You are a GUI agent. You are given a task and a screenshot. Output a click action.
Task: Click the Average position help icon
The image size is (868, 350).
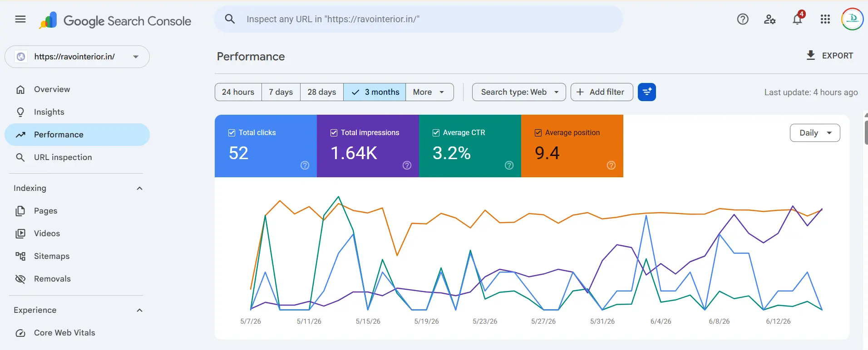click(612, 165)
